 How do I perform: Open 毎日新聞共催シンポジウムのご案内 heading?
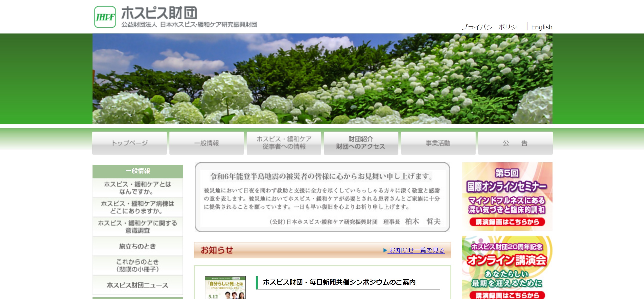(x=339, y=282)
